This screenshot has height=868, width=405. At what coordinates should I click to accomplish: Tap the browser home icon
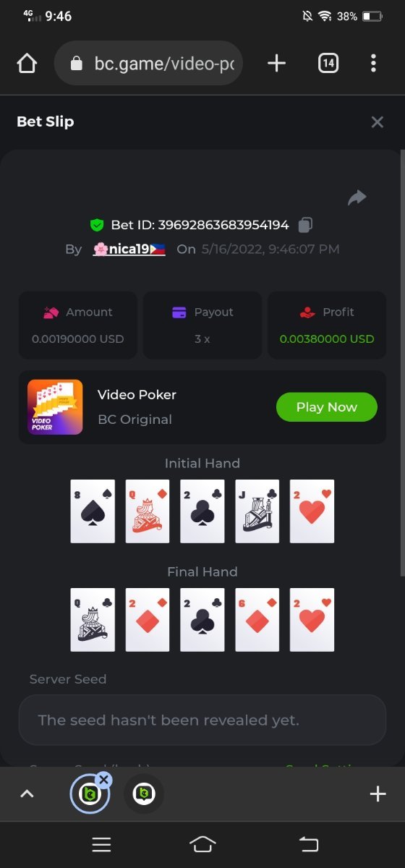27,64
